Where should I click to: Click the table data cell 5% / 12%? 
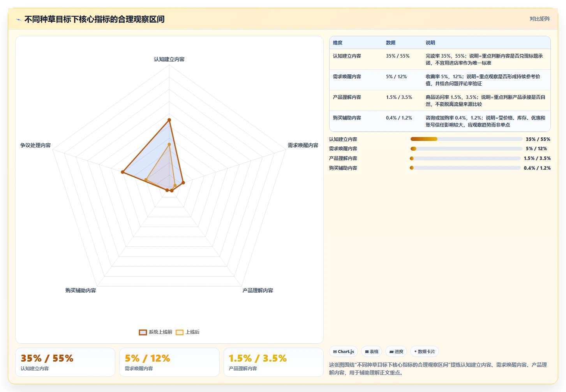tap(396, 77)
